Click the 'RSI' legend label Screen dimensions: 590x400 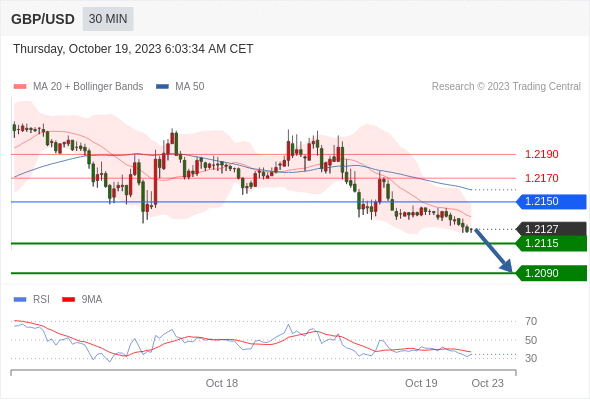click(41, 300)
